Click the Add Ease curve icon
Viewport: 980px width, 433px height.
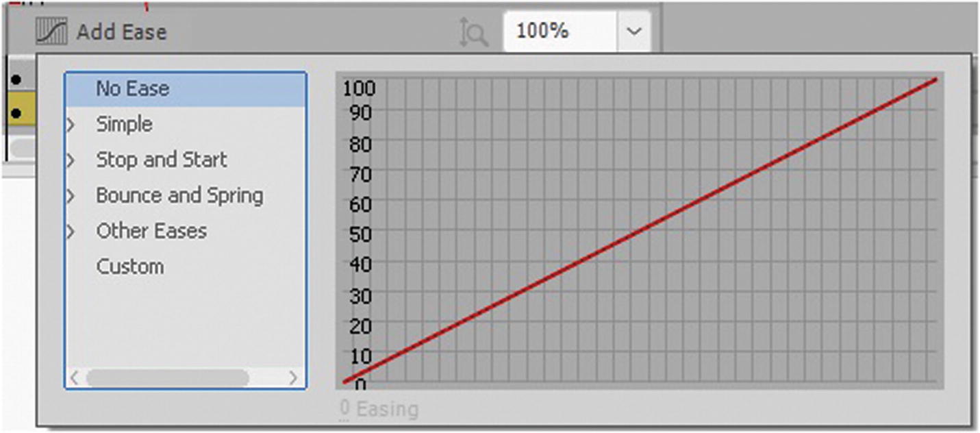tap(51, 32)
